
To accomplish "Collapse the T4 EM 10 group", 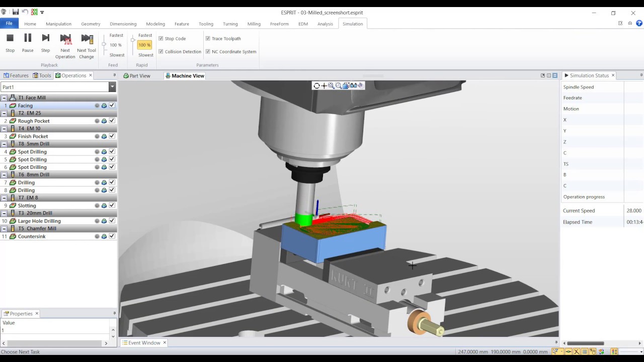I will pyautogui.click(x=4, y=128).
